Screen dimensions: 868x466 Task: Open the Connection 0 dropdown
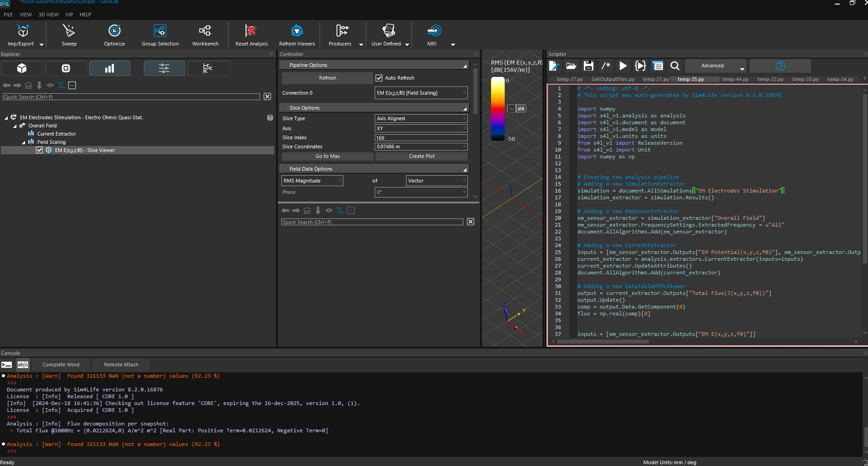[421, 93]
